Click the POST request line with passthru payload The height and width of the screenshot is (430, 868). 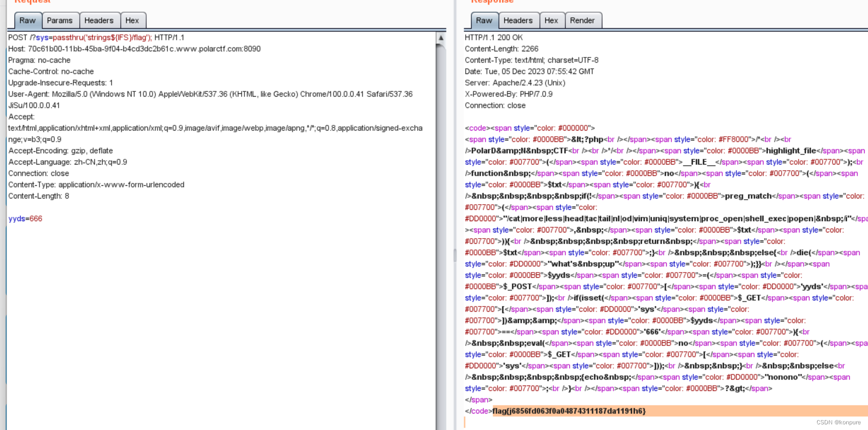pyautogui.click(x=96, y=37)
